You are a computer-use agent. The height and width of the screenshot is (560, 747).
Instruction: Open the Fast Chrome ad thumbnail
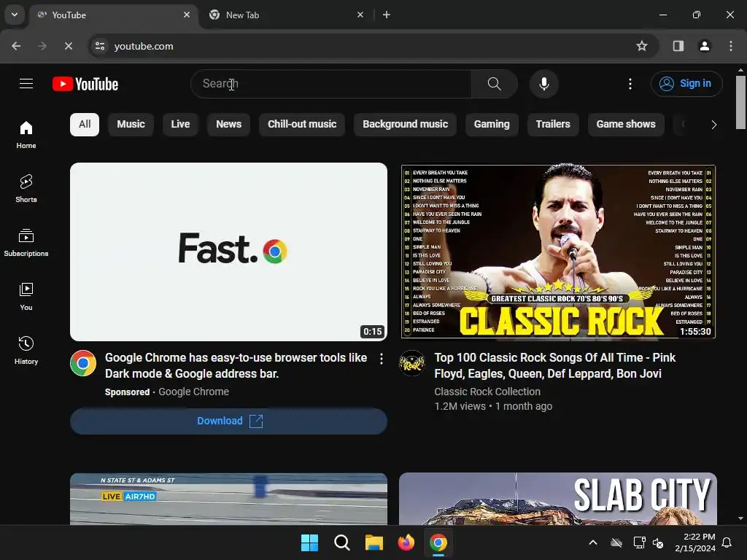pyautogui.click(x=228, y=252)
